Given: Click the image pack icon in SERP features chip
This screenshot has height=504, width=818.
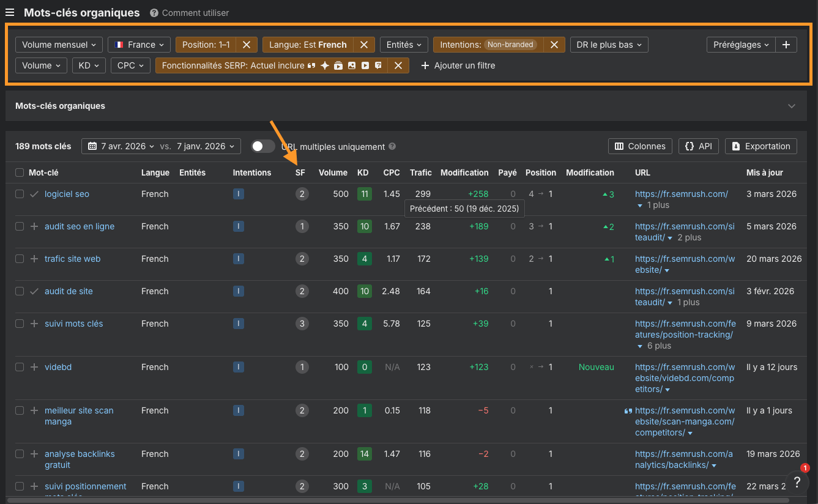Looking at the screenshot, I should click(x=352, y=65).
